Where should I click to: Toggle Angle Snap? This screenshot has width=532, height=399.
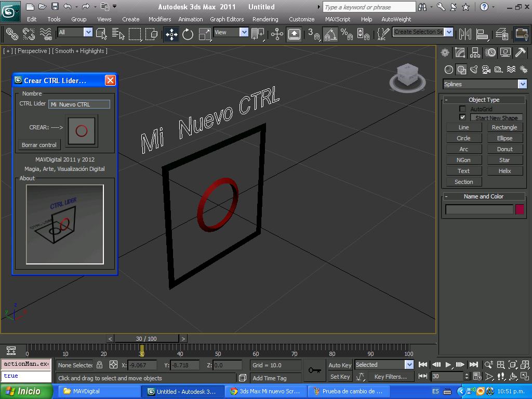330,34
